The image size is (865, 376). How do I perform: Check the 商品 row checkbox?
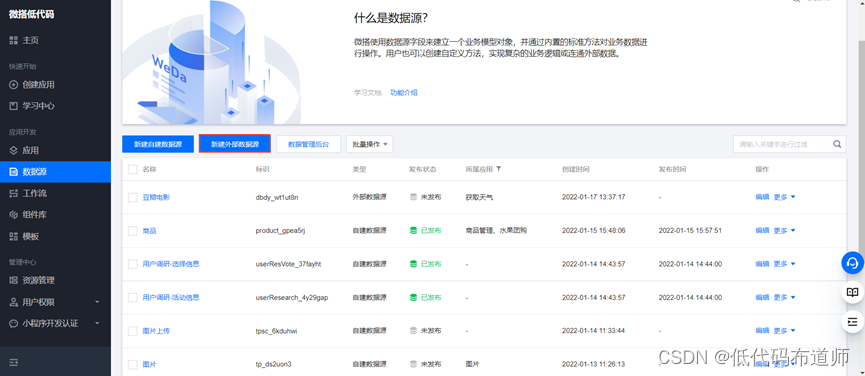132,230
